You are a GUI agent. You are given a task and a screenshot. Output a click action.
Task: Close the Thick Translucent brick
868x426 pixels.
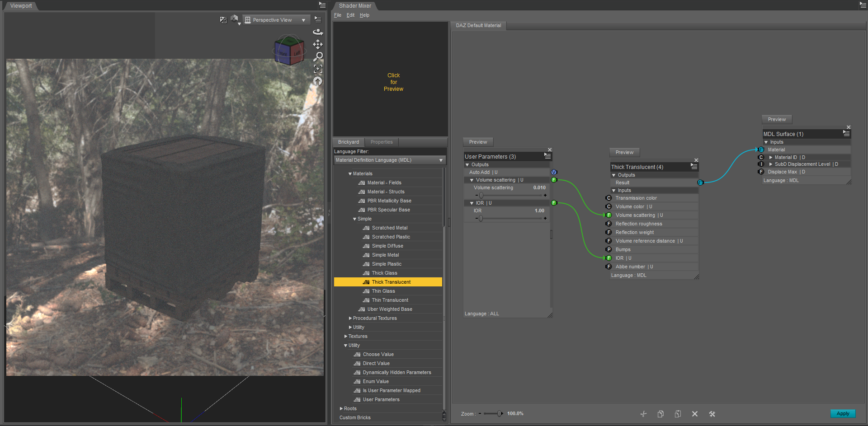pos(696,160)
